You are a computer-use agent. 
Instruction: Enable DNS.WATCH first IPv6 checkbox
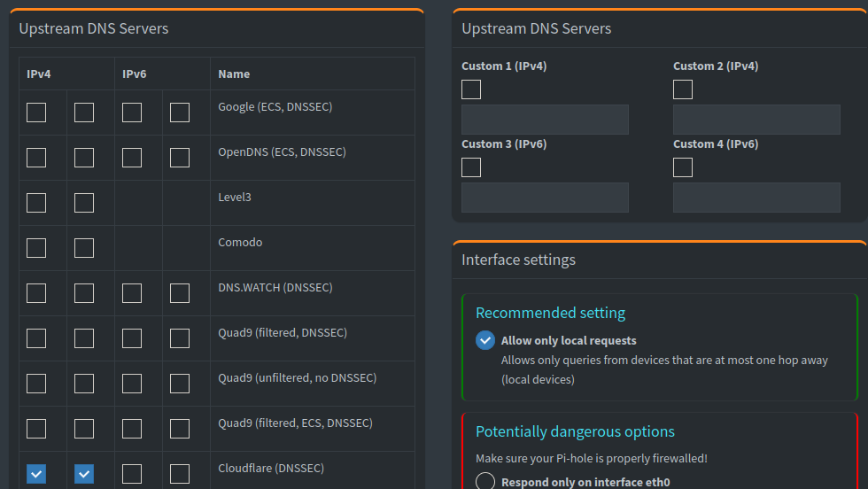click(x=132, y=293)
